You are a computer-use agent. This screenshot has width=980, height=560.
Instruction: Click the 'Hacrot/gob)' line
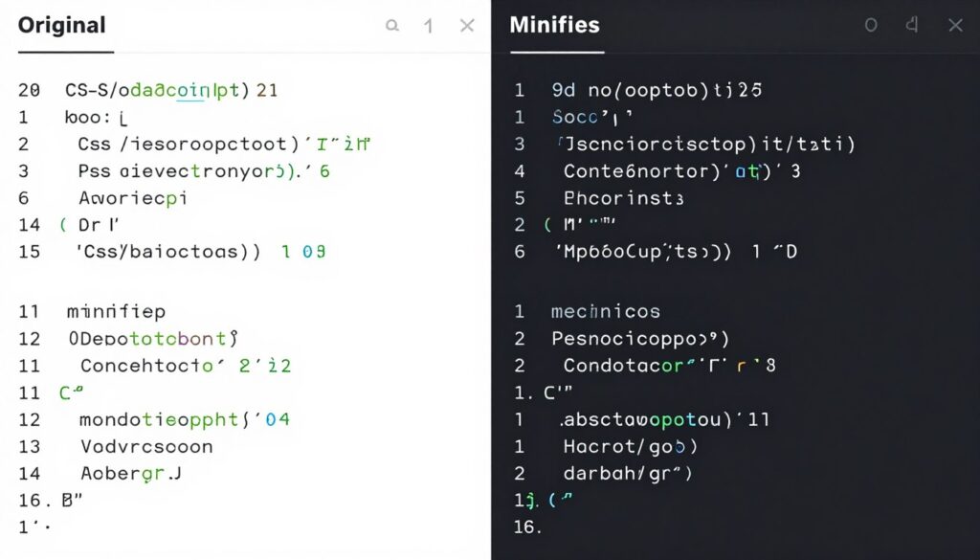click(x=630, y=446)
